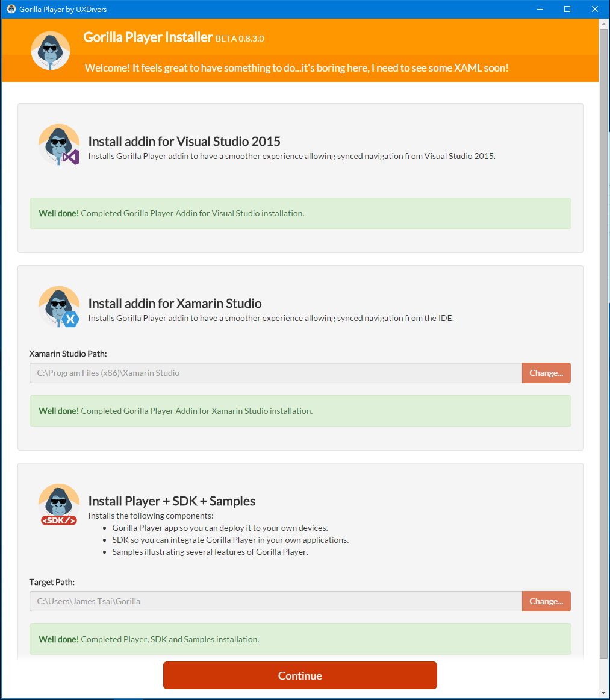Click bullet 'Samples illustrating several features'

coord(210,552)
